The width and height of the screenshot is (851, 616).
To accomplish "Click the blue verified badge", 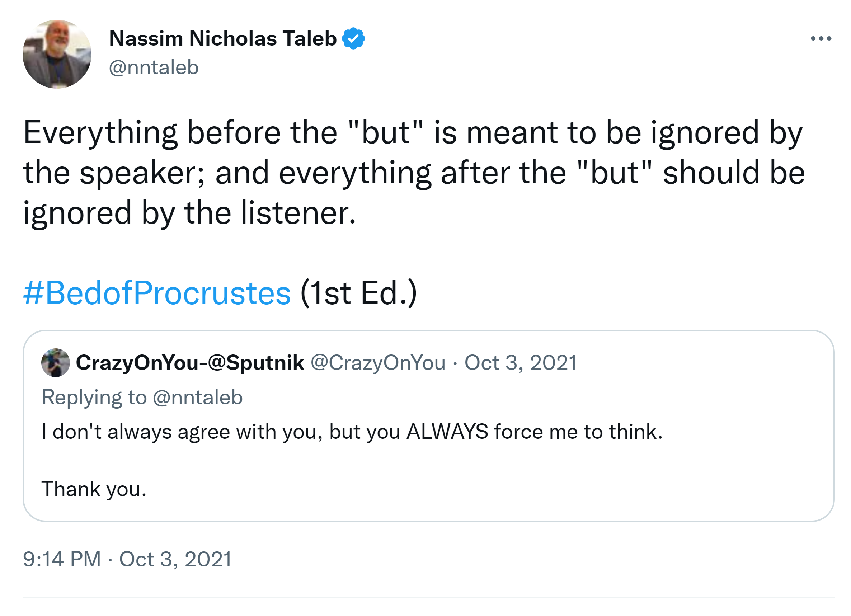I will (353, 38).
